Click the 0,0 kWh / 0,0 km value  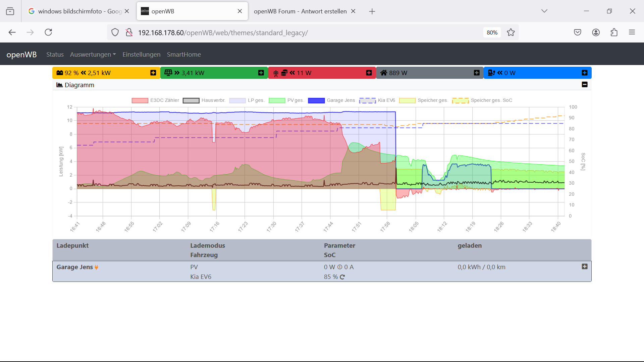pyautogui.click(x=481, y=267)
